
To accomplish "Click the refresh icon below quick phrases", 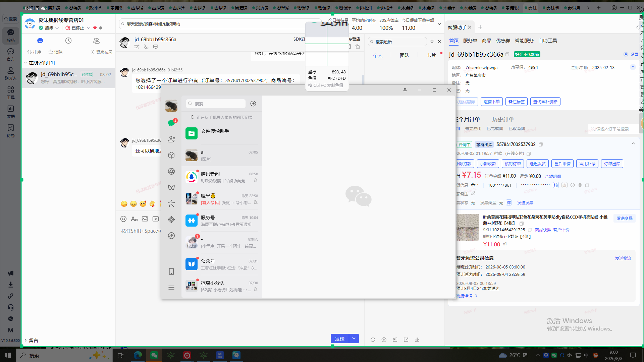I will click(x=373, y=340).
